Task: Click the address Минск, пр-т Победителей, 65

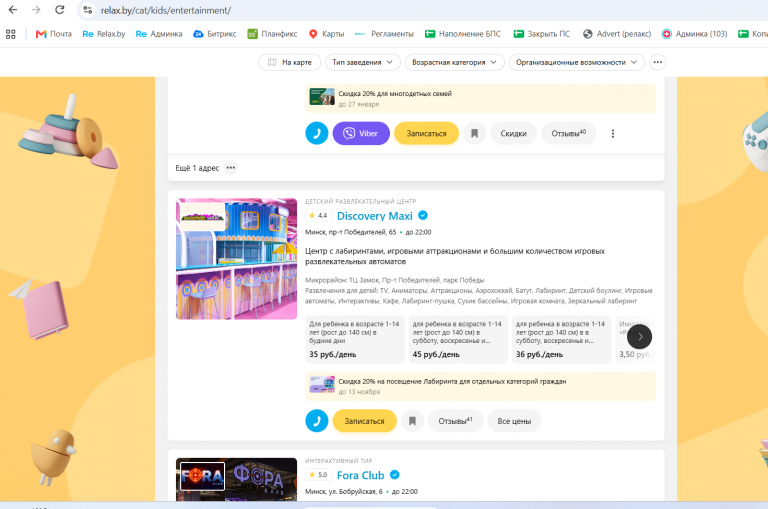Action: click(351, 232)
